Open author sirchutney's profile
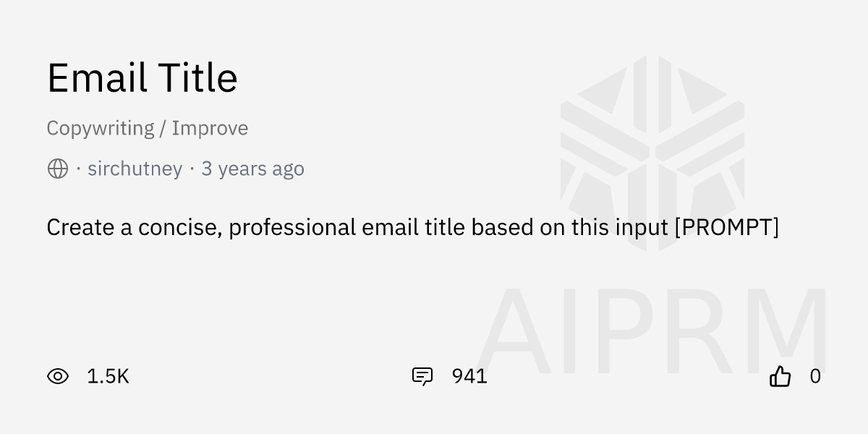 tap(135, 169)
